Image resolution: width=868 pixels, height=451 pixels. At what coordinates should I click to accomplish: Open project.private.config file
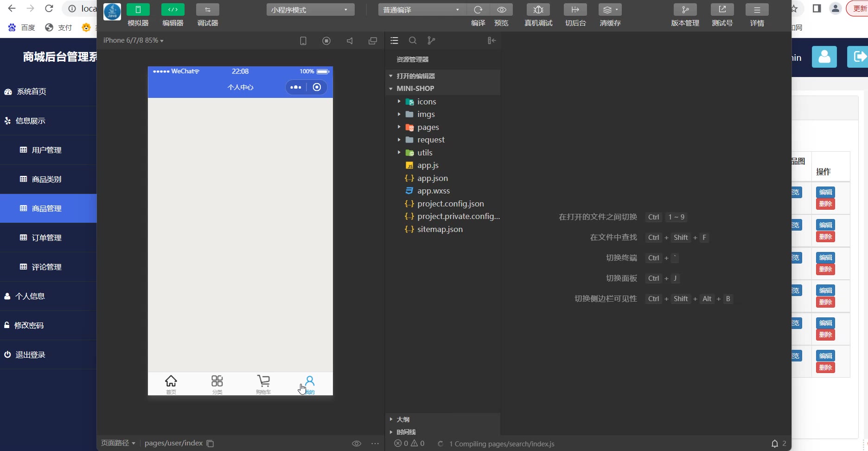[x=443, y=216]
